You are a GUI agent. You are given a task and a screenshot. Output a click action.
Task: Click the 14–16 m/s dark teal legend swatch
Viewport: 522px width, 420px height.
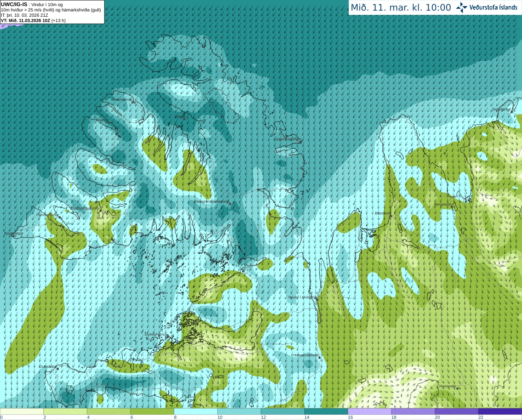pyautogui.click(x=326, y=411)
